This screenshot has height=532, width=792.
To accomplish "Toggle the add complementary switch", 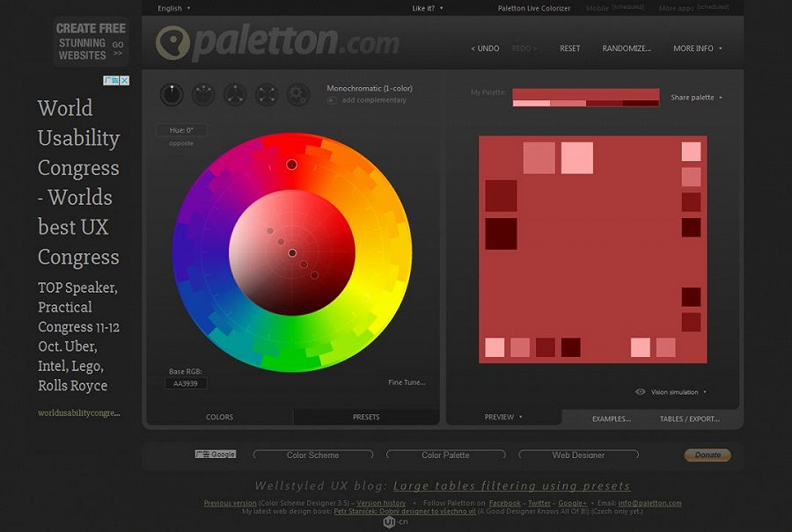I will 332,100.
